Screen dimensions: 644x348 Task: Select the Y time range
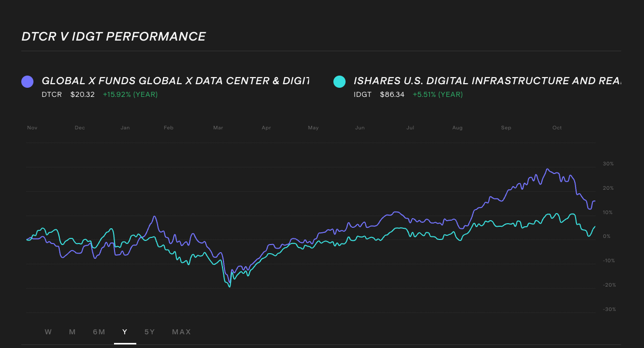coord(125,332)
